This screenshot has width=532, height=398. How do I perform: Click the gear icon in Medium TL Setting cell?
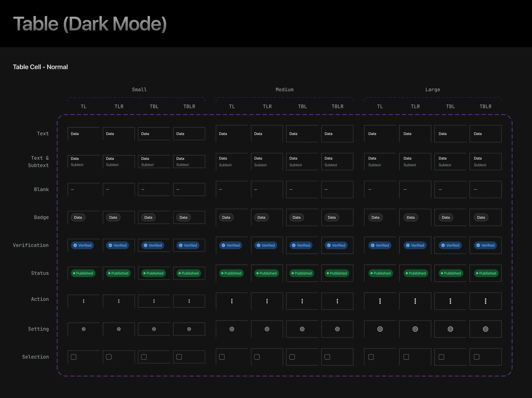[232, 329]
